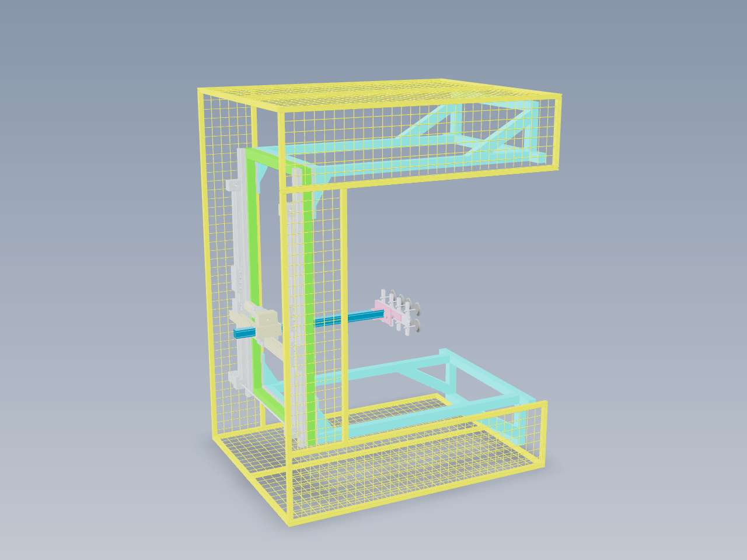
Task: Click the beige carriage block on the arm
Action: tap(267, 324)
